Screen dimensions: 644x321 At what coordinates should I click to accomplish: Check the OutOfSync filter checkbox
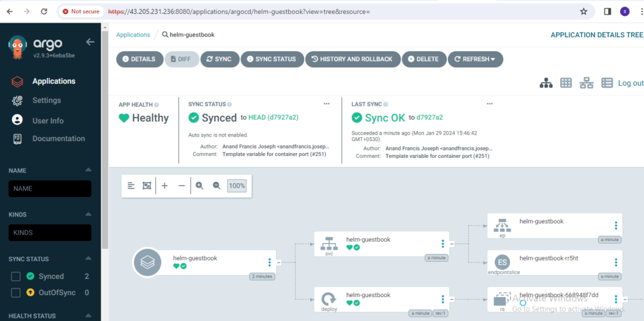pyautogui.click(x=16, y=293)
